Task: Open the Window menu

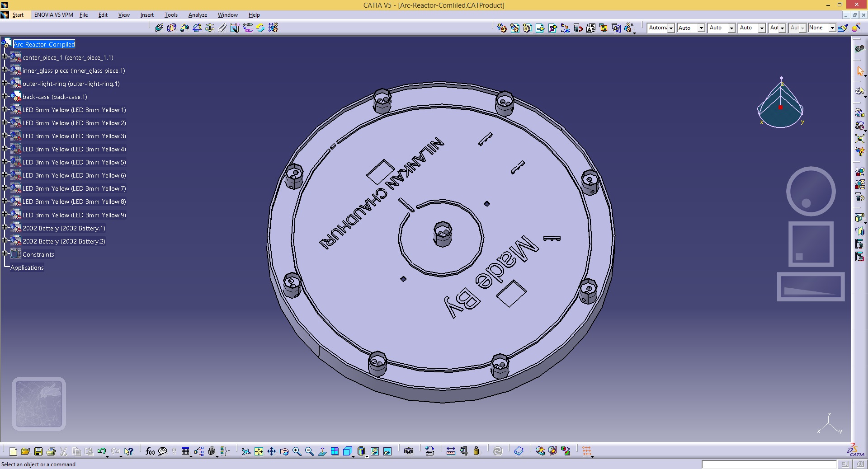Action: click(227, 15)
